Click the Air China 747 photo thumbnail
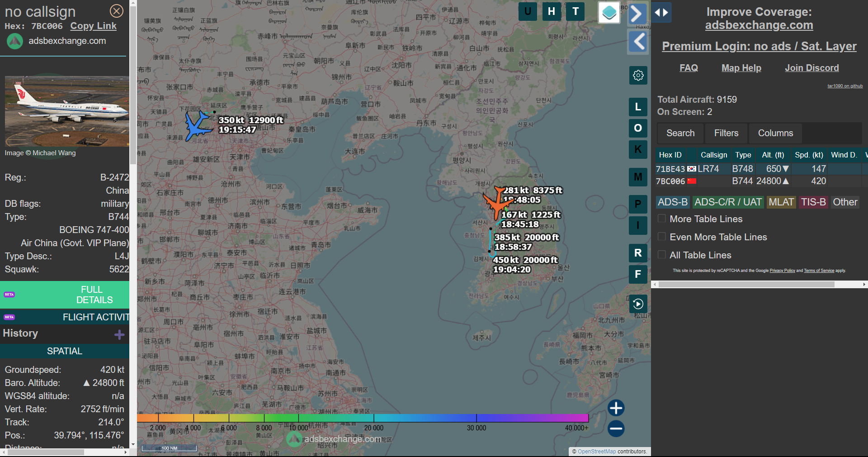The image size is (868, 457). (67, 111)
